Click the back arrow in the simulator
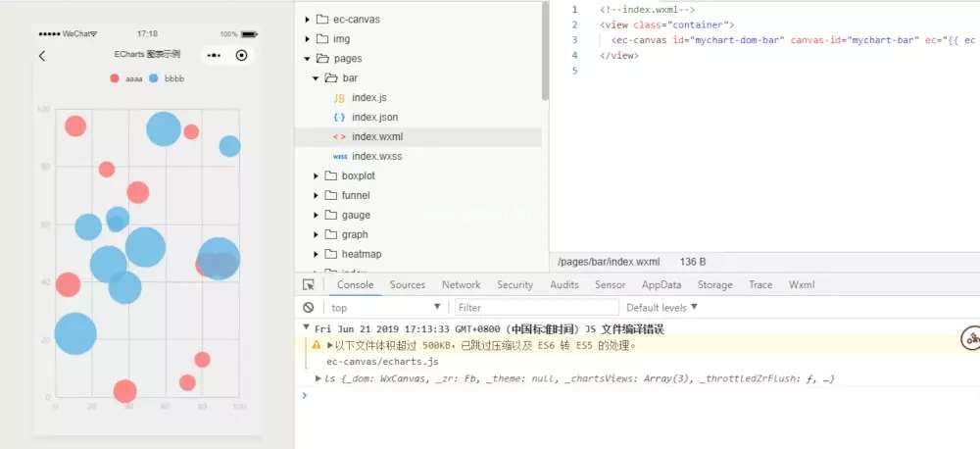Screen dimensions: 980x449 point(41,56)
